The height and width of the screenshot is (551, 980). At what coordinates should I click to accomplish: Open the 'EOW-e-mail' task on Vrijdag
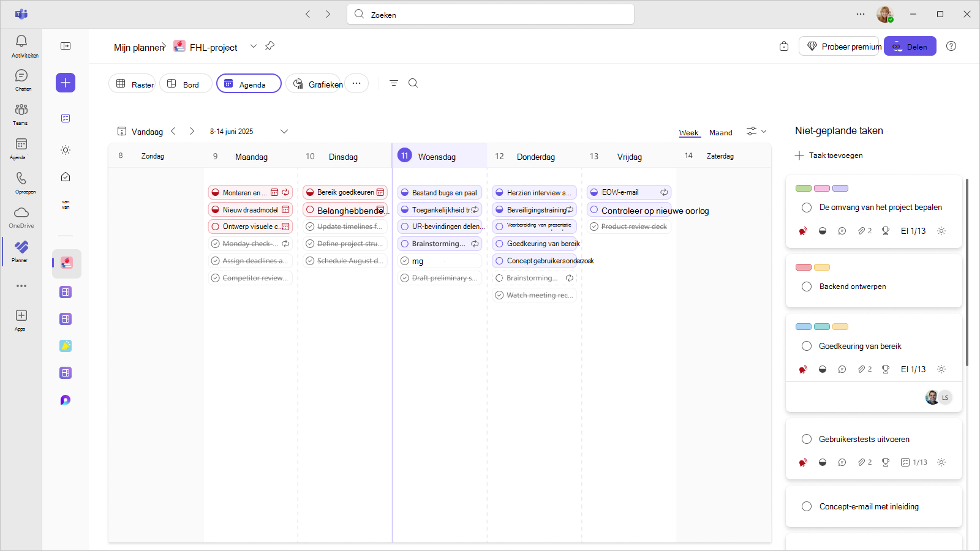coord(629,192)
